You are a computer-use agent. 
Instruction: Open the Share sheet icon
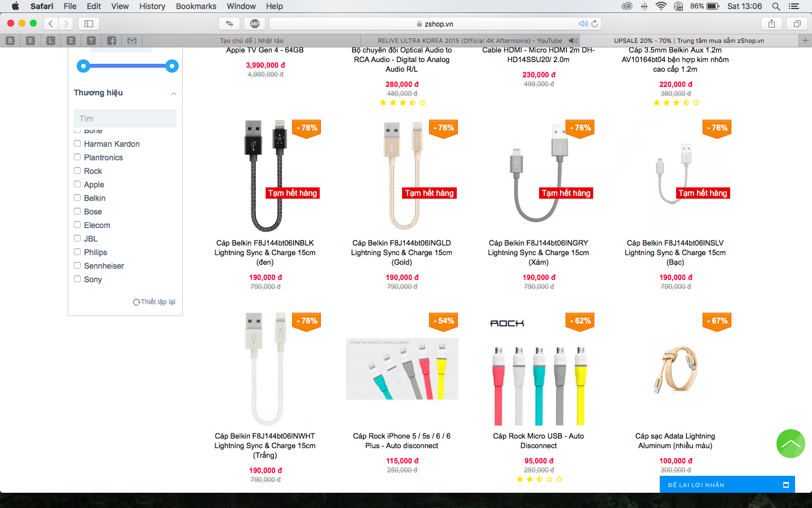pos(771,24)
